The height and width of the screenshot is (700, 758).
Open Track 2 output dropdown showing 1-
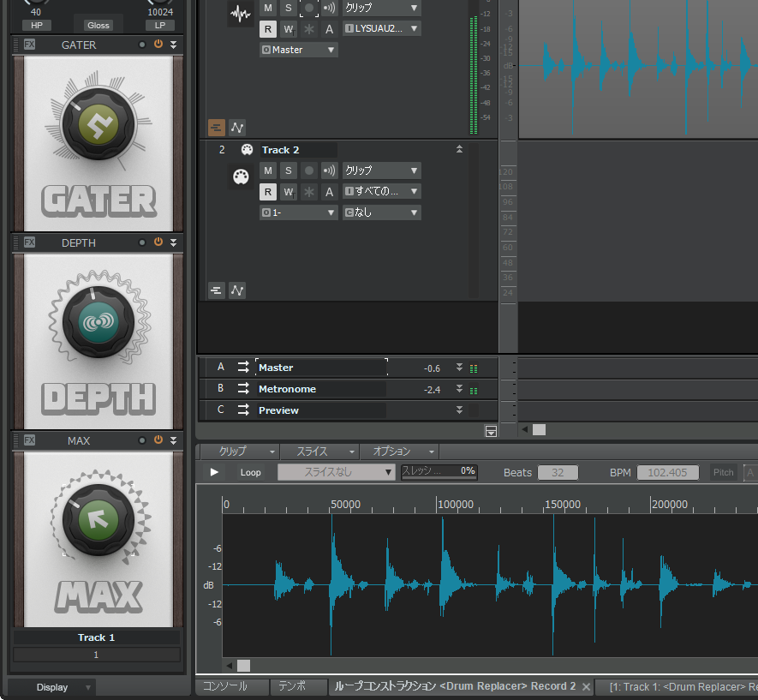(x=298, y=212)
